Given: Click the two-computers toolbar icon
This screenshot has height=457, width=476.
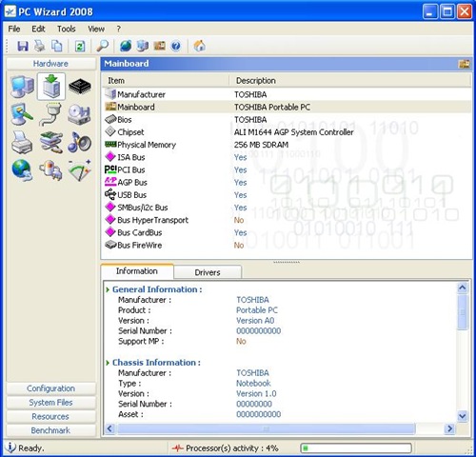Looking at the screenshot, I should 143,47.
